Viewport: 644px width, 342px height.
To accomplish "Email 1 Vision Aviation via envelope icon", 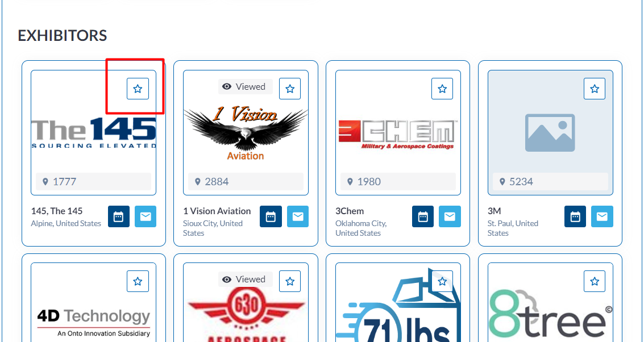I will point(298,216).
